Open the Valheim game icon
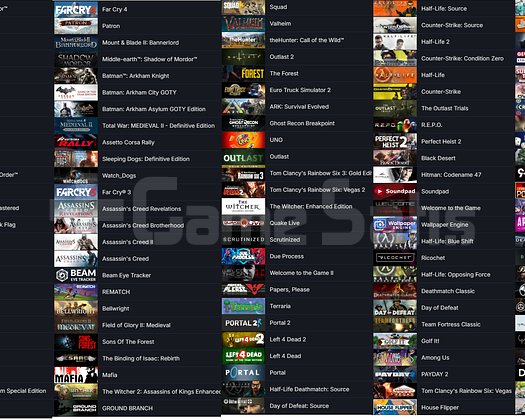The image size is (525, 420). [x=243, y=23]
